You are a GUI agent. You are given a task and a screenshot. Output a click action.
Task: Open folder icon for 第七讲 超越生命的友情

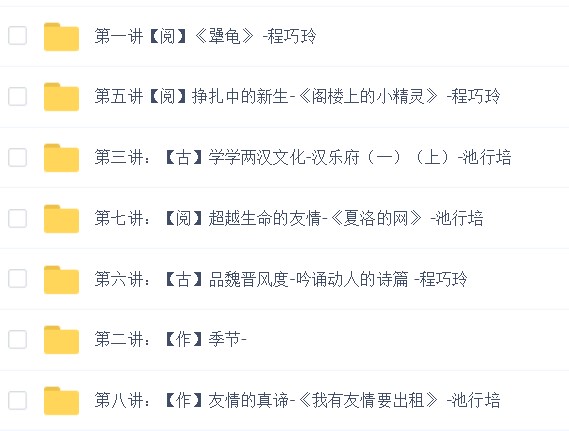tap(61, 218)
